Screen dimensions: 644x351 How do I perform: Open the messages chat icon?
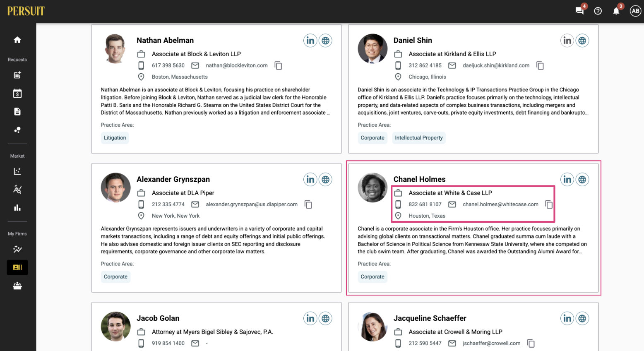click(579, 11)
